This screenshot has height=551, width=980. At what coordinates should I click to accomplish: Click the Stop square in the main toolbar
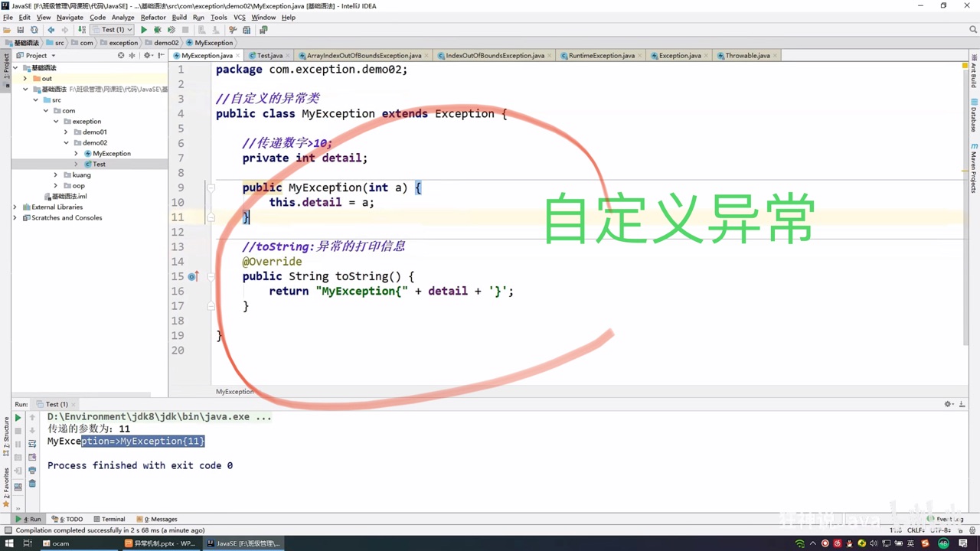(185, 30)
